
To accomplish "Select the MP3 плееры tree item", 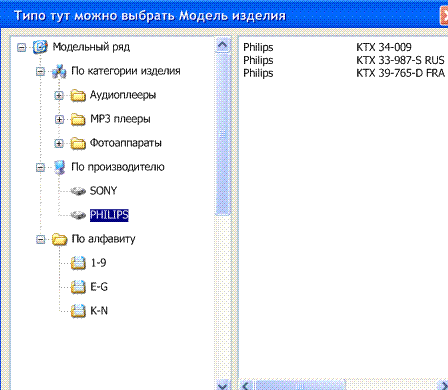I will pos(120,119).
